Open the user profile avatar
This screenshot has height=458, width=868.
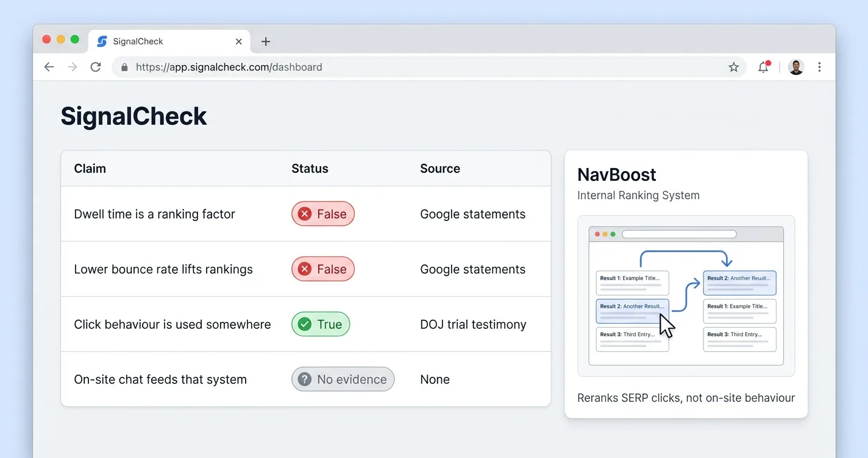(x=796, y=67)
